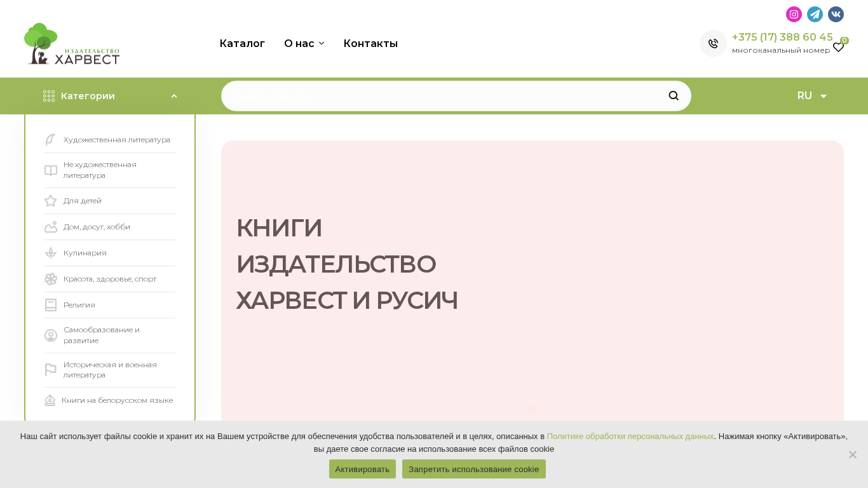Click the search magnifier icon
The width and height of the screenshot is (868, 488).
(x=674, y=96)
